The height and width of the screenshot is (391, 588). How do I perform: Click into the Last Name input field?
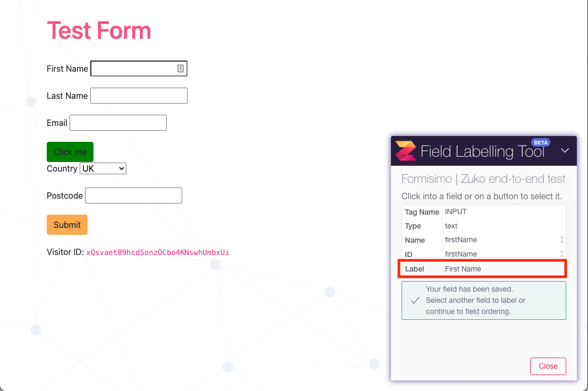tap(138, 96)
